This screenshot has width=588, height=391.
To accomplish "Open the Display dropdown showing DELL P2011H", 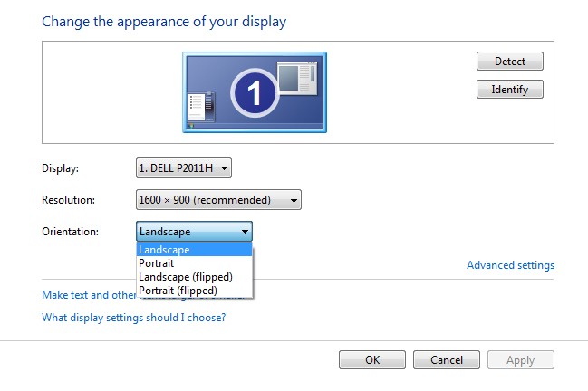I will pos(184,167).
